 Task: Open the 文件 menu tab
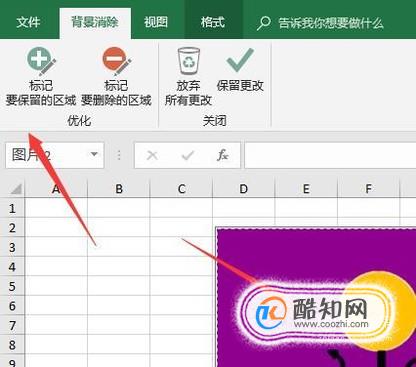(28, 22)
